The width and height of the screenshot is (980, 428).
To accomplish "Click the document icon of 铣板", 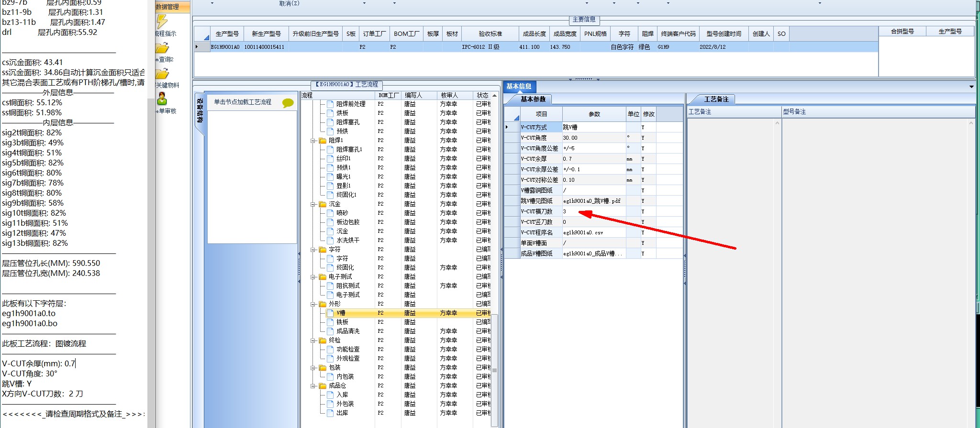I will [x=330, y=322].
